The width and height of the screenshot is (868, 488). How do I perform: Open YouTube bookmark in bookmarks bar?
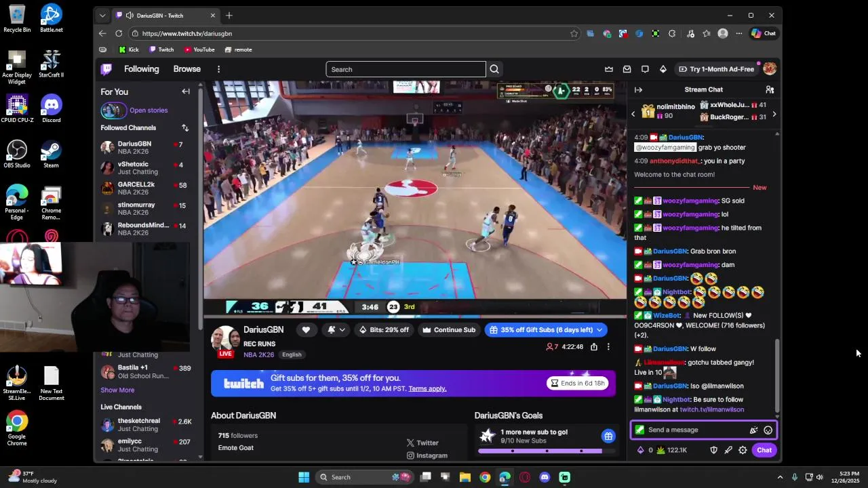tap(199, 49)
